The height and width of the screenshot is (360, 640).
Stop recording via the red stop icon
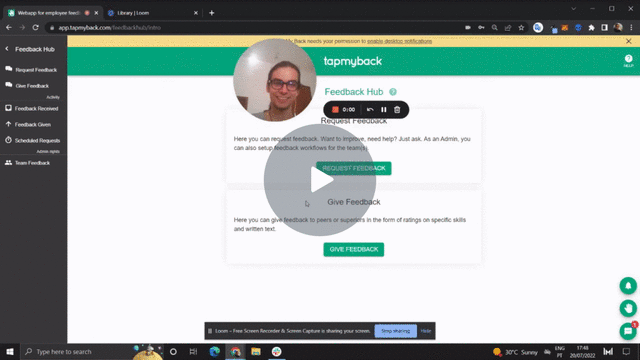point(335,109)
